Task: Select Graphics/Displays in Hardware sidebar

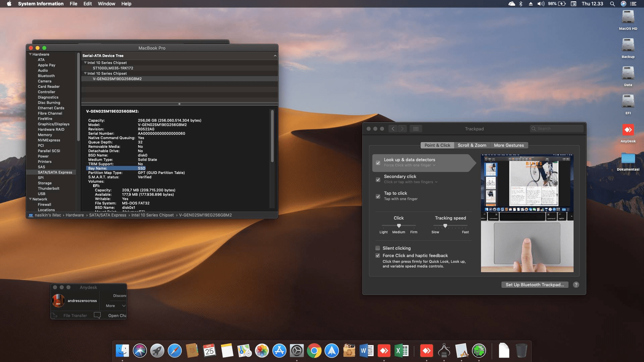Action: (54, 124)
